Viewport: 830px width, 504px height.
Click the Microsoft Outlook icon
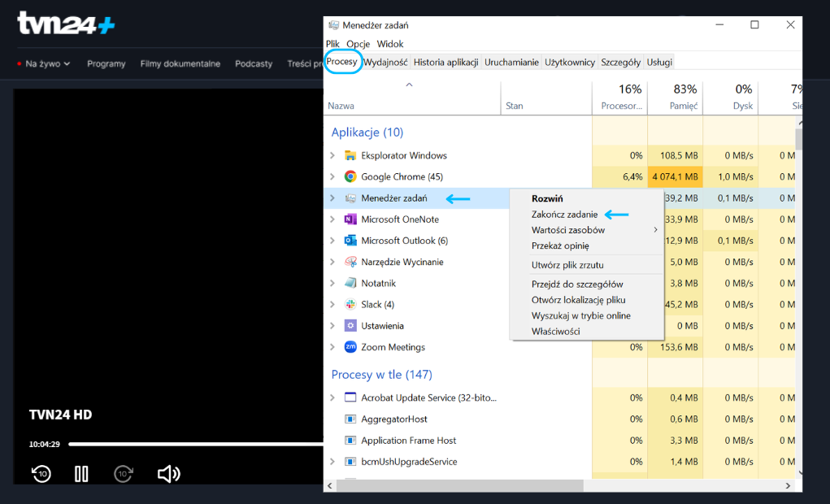(350, 241)
